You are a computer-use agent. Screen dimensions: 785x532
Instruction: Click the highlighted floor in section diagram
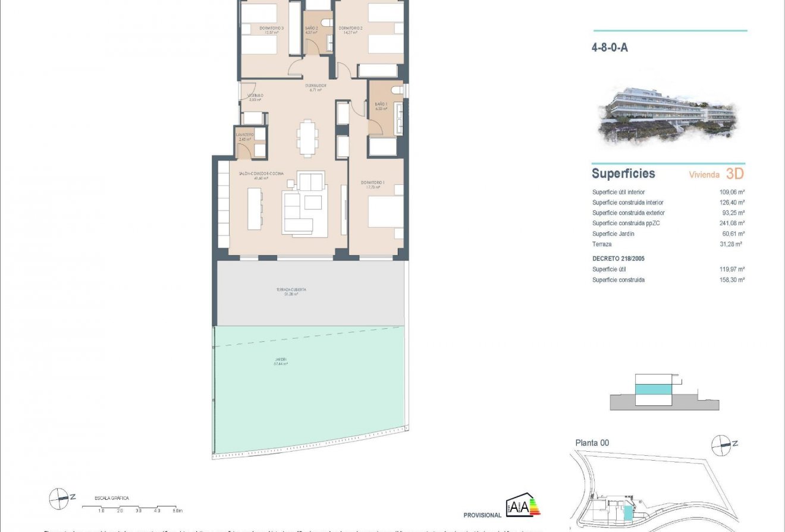653,389
